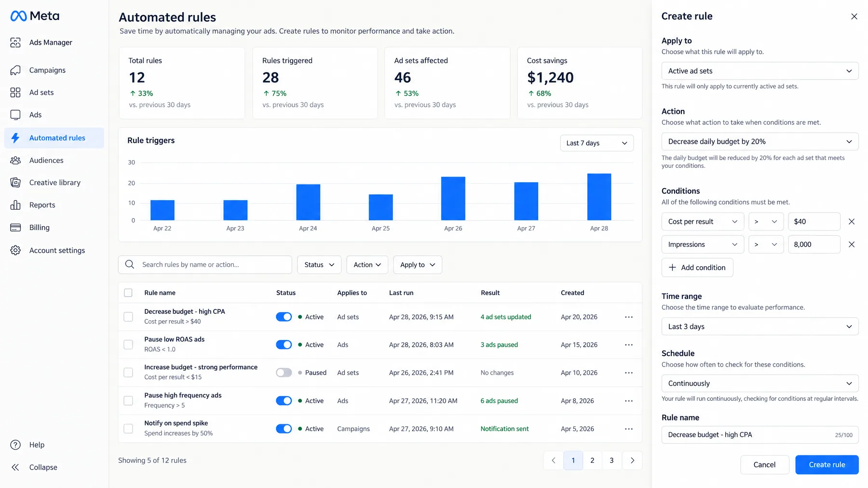
Task: Open more options for Pause low ROAS ads
Action: tap(629, 345)
